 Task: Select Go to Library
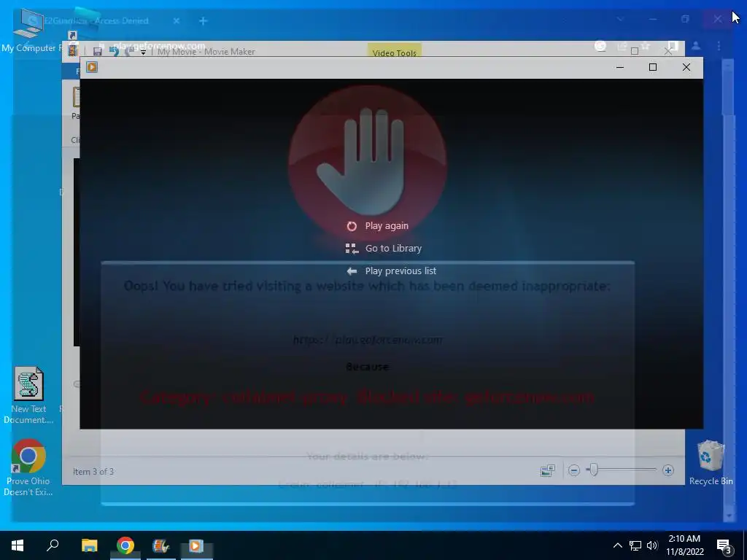[x=393, y=248]
